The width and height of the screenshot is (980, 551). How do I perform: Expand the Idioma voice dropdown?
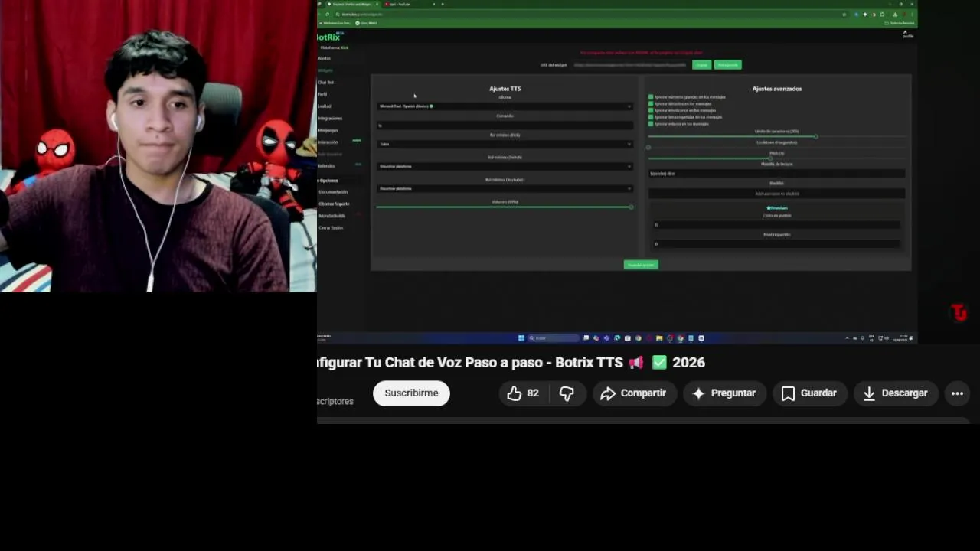505,106
